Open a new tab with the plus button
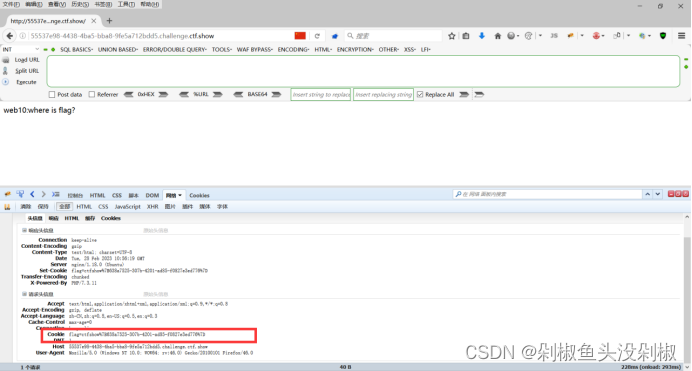This screenshot has height=371, width=692. point(109,21)
